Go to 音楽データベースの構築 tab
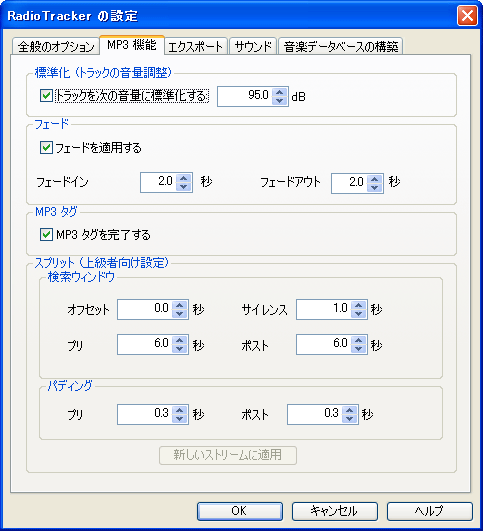483x531 pixels. [341, 46]
